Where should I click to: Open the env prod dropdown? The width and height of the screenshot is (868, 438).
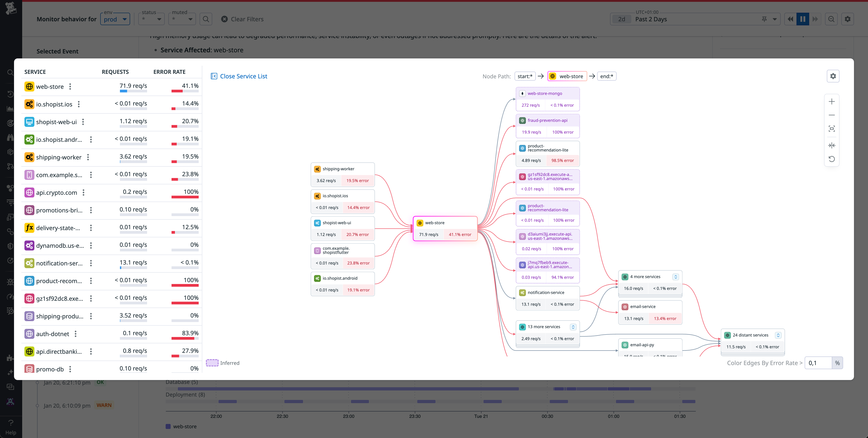coord(115,19)
